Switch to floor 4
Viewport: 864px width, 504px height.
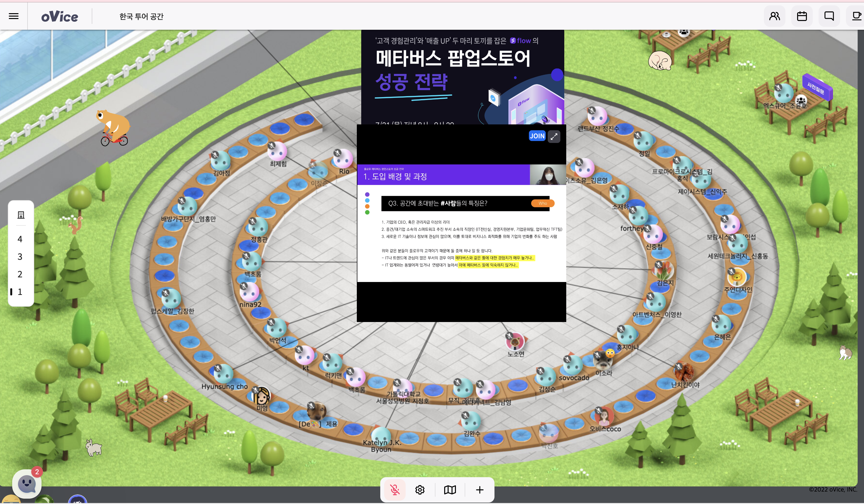pyautogui.click(x=20, y=239)
